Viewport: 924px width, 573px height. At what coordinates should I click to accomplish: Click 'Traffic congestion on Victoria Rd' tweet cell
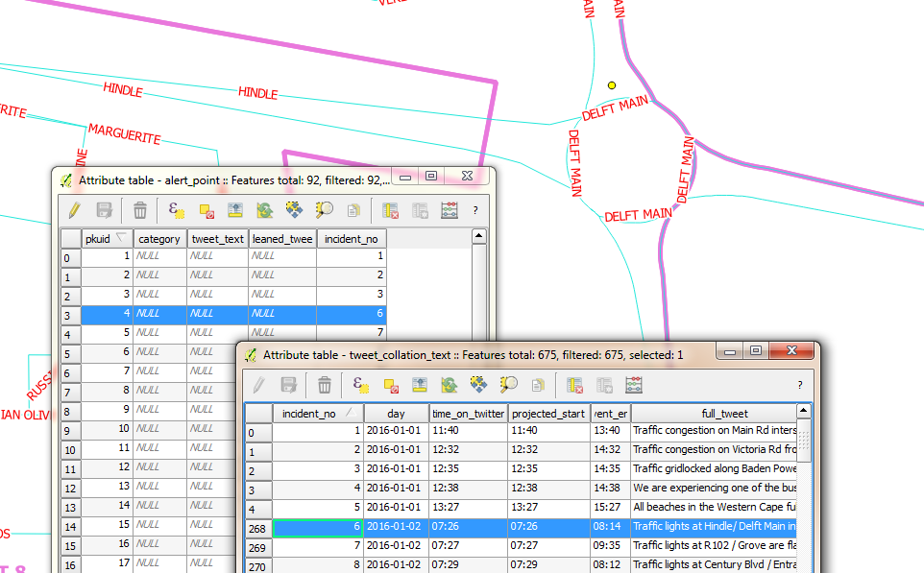715,449
